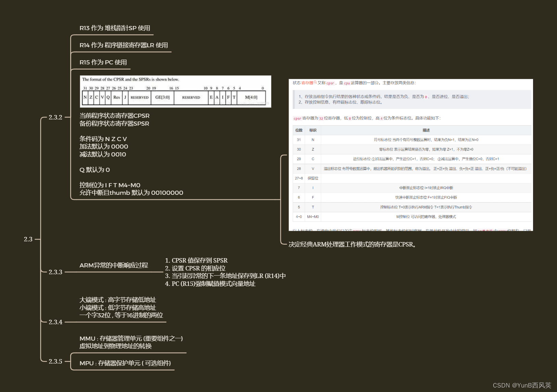Click the line '当前程序状态寄存器CPSR'

tap(114, 116)
